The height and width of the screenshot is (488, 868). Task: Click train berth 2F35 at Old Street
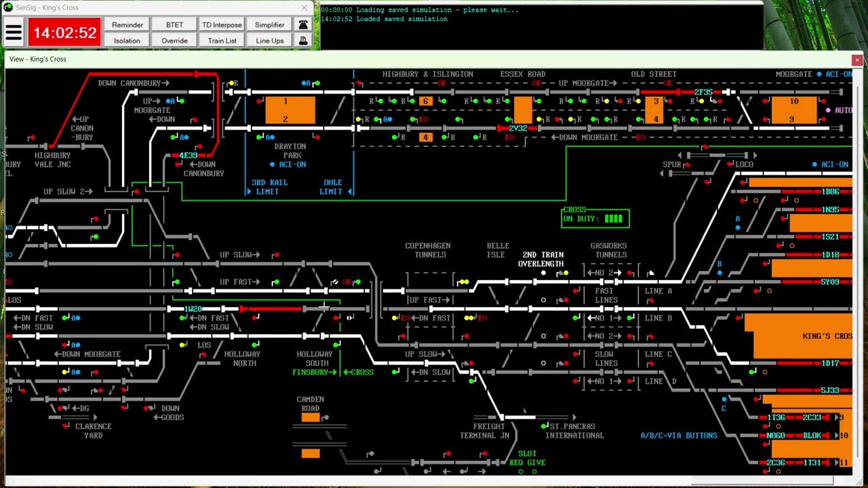(703, 92)
